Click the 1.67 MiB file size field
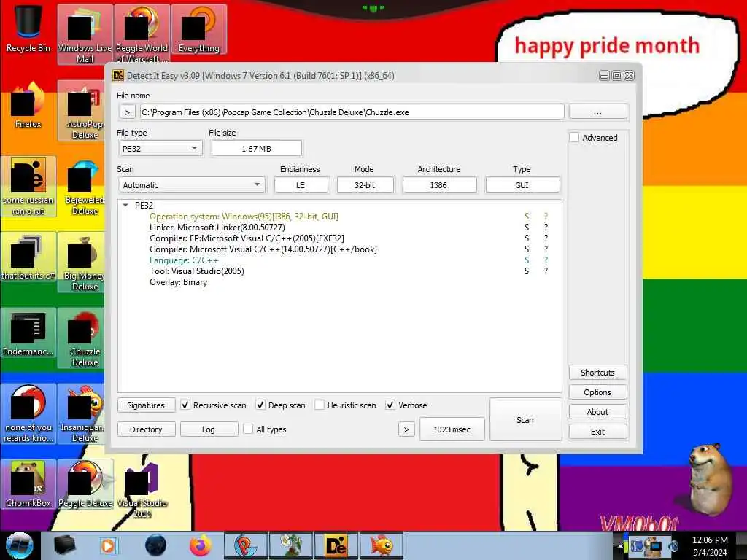This screenshot has height=560, width=747. click(x=256, y=149)
